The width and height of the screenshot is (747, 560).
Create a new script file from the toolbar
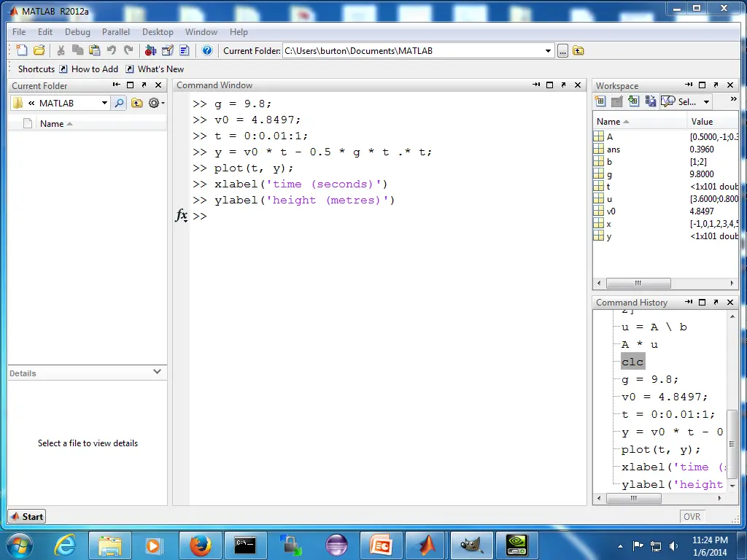21,50
